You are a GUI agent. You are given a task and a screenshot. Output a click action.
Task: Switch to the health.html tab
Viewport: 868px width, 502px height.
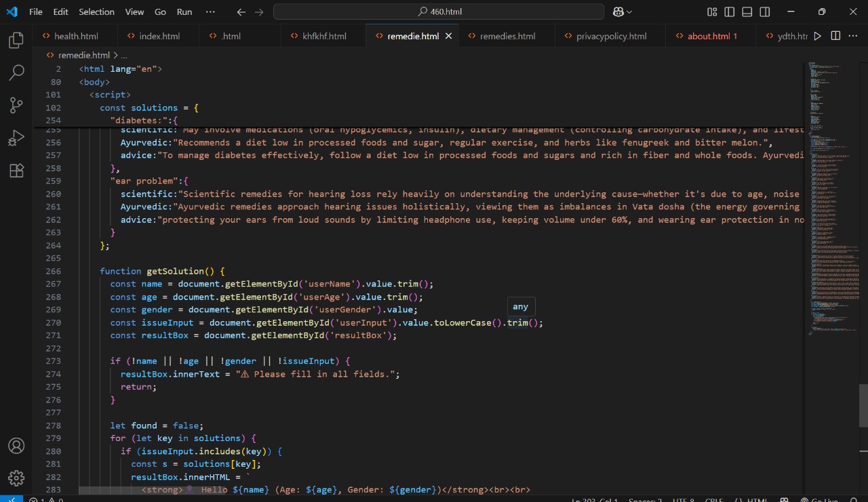(x=75, y=36)
